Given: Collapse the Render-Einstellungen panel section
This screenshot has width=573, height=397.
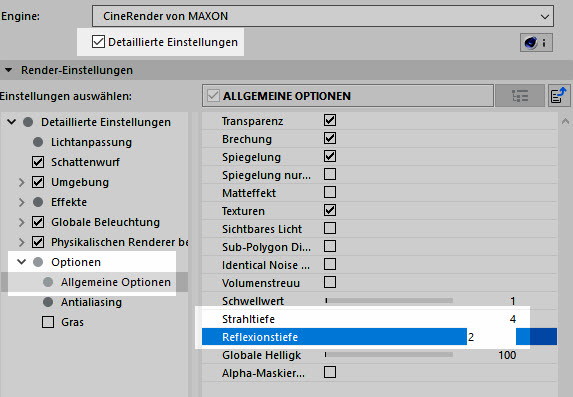Looking at the screenshot, I should pyautogui.click(x=9, y=70).
